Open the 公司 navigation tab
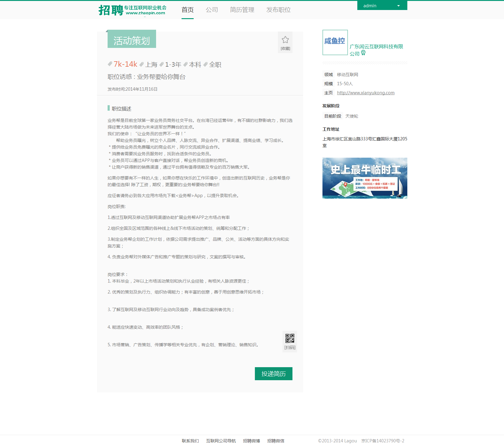Image resolution: width=504 pixels, height=446 pixels. [x=212, y=10]
